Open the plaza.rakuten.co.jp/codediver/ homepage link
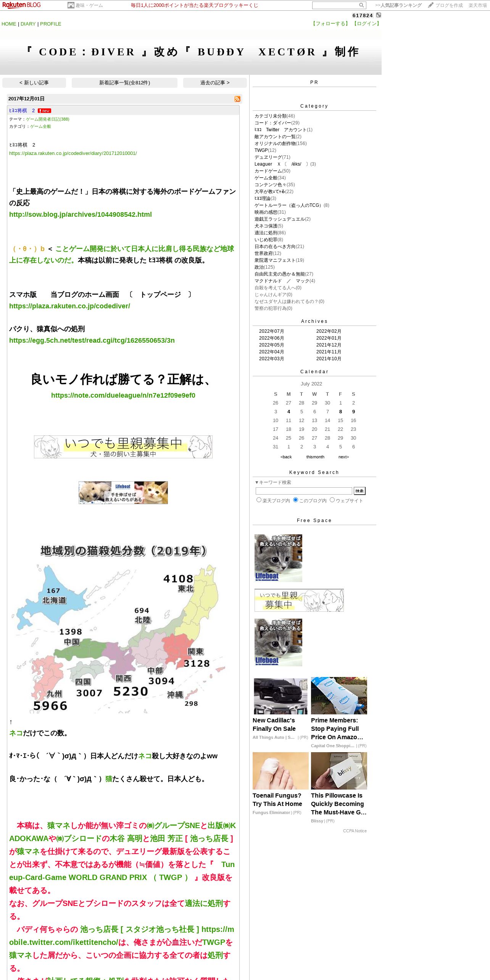Image resolution: width=490 pixels, height=980 pixels. 69,306
